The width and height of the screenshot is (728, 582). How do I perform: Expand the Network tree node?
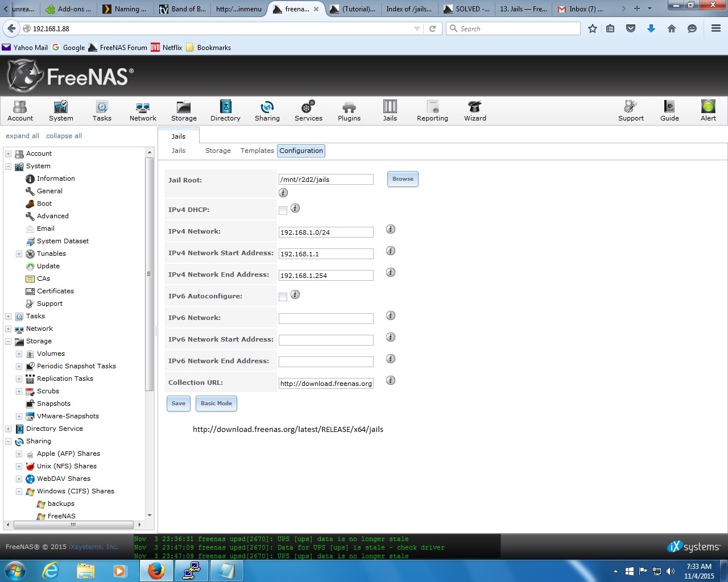click(8, 329)
